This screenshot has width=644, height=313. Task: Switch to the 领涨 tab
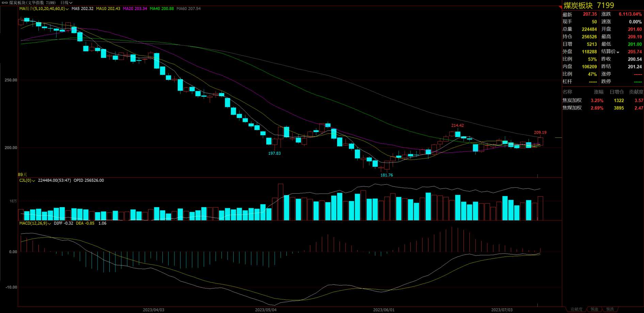point(594,309)
